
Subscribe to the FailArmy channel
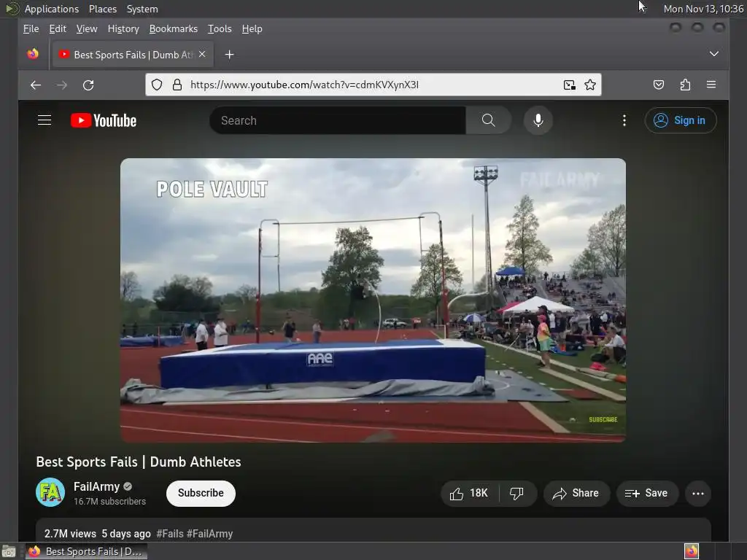coord(201,494)
